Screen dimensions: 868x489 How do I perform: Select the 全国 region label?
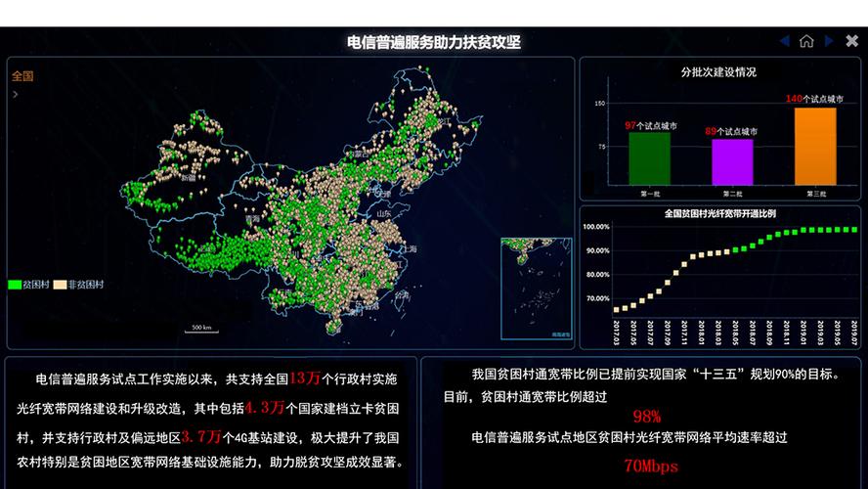point(22,76)
